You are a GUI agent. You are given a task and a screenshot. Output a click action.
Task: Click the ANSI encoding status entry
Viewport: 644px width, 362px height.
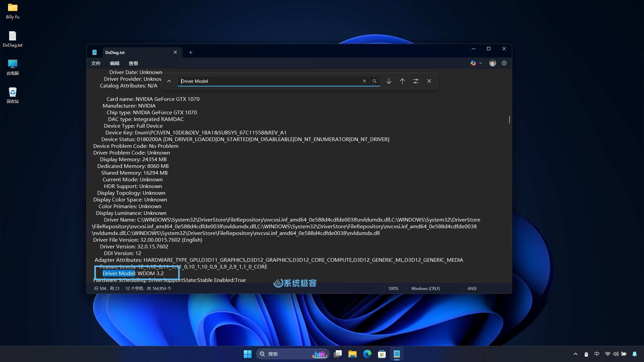click(x=472, y=289)
